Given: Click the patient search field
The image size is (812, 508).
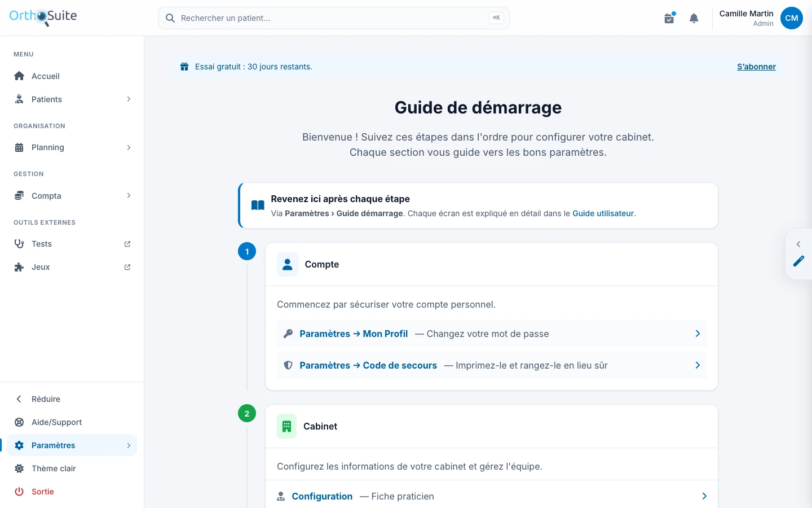Looking at the screenshot, I should pyautogui.click(x=334, y=18).
